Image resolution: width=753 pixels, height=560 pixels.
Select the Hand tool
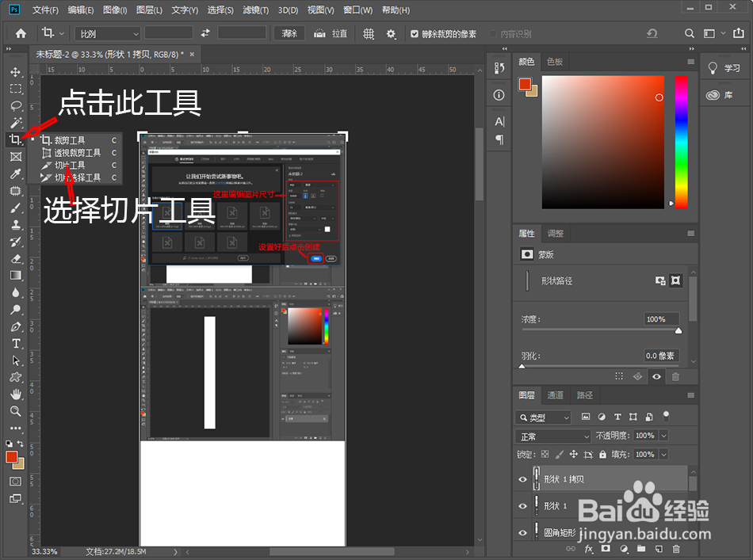tap(15, 394)
